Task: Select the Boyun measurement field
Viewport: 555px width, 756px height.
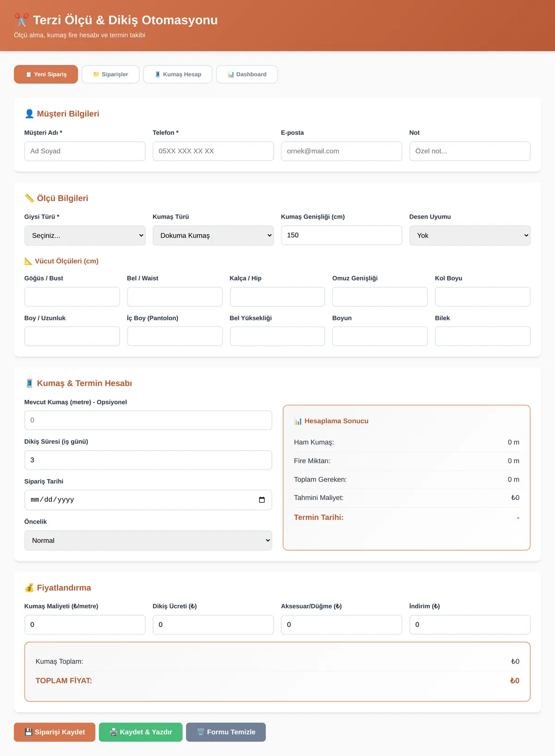Action: pyautogui.click(x=380, y=336)
